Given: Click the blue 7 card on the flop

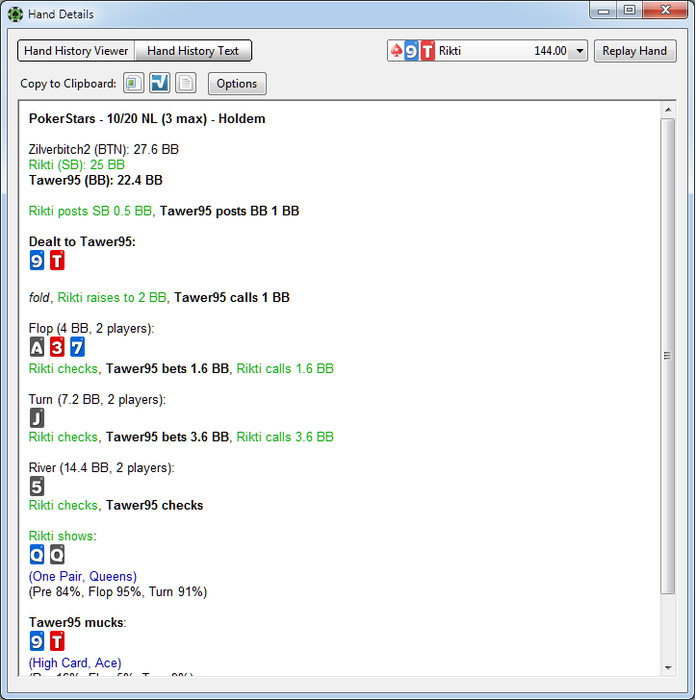Looking at the screenshot, I should 77,347.
